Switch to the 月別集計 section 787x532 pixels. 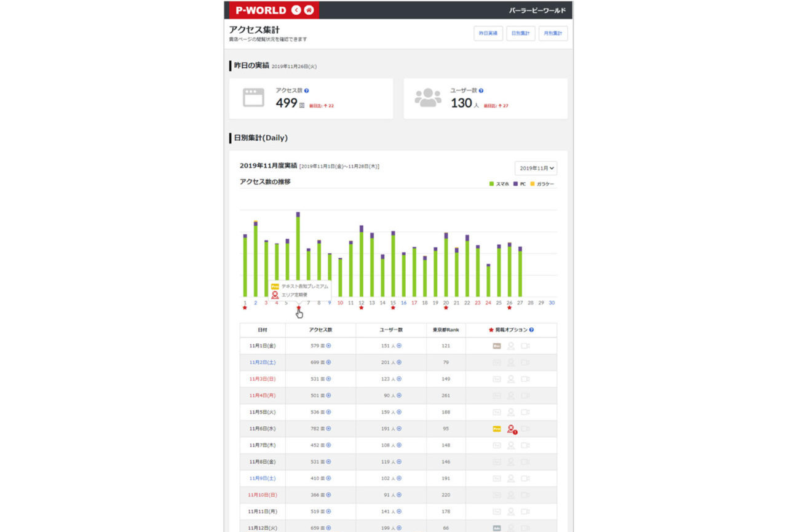(553, 34)
